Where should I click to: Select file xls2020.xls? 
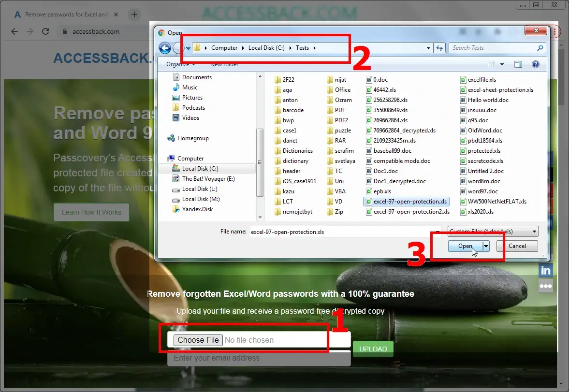pyautogui.click(x=477, y=212)
